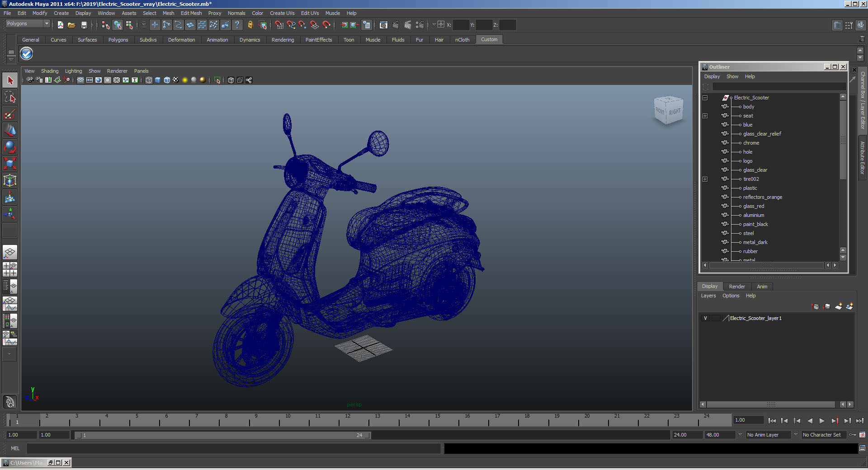This screenshot has height=470, width=868.
Task: Toggle the single perspective view layout
Action: pos(10,252)
